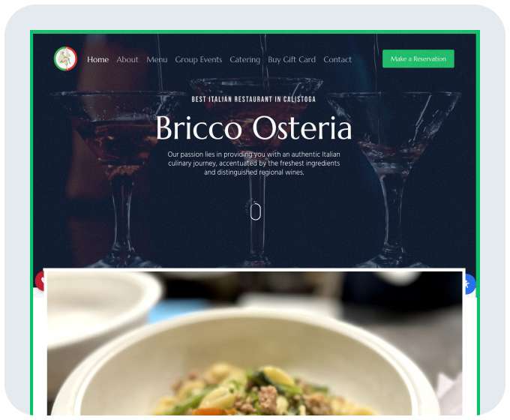Select Group Events in navigation
Screen dimensions: 510x420
(199, 59)
